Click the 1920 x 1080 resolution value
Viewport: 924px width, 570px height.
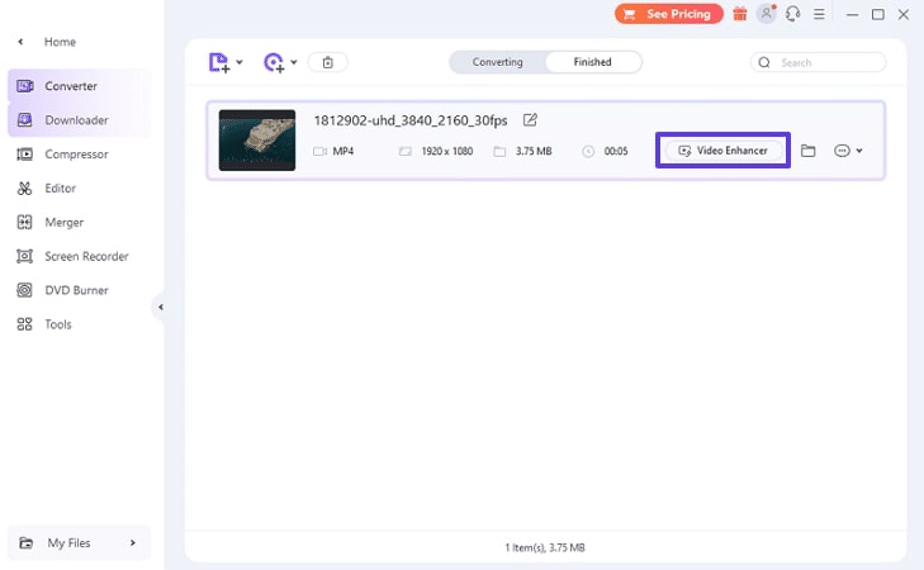[447, 151]
